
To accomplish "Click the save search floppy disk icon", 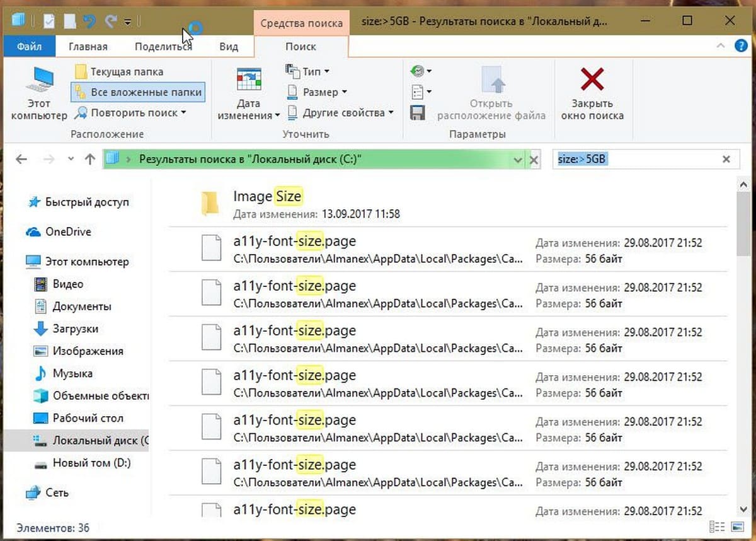I will point(417,113).
